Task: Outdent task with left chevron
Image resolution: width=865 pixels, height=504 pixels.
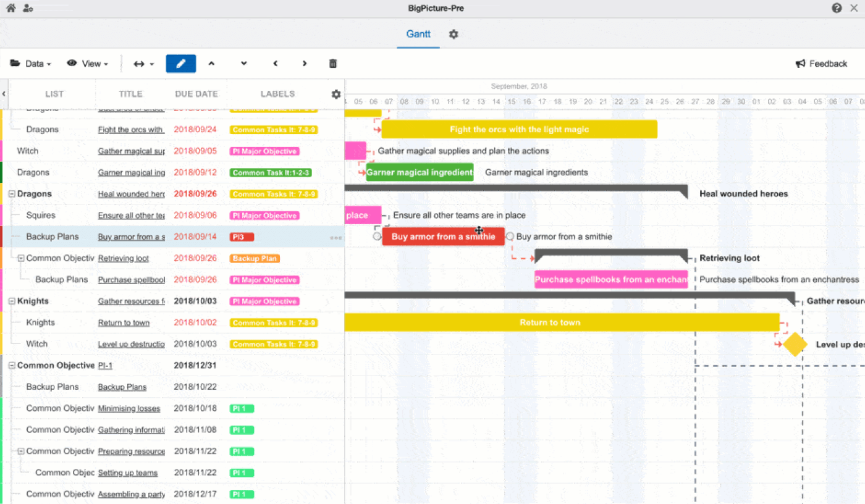Action: (x=276, y=64)
